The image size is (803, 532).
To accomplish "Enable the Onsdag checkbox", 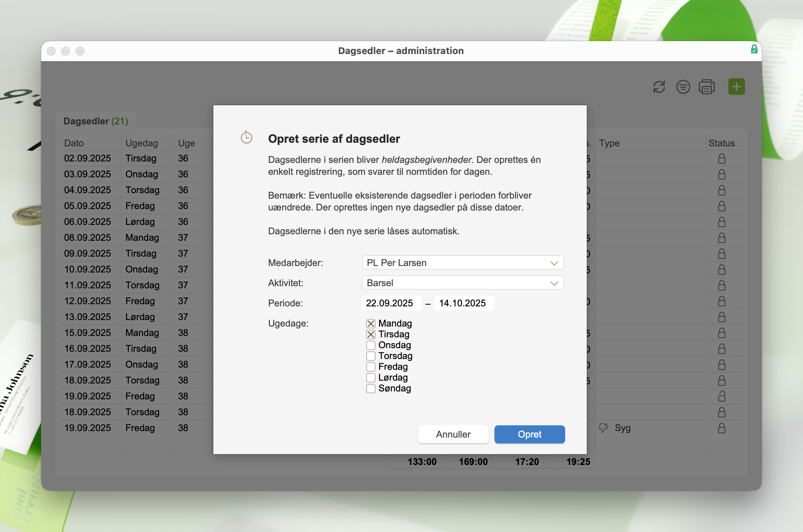I will tap(371, 345).
